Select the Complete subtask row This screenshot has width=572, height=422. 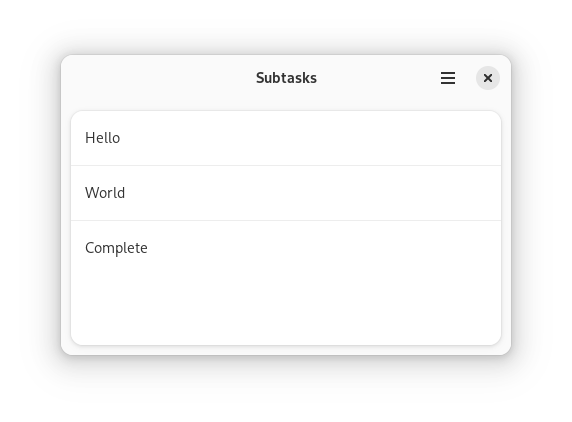point(286,248)
